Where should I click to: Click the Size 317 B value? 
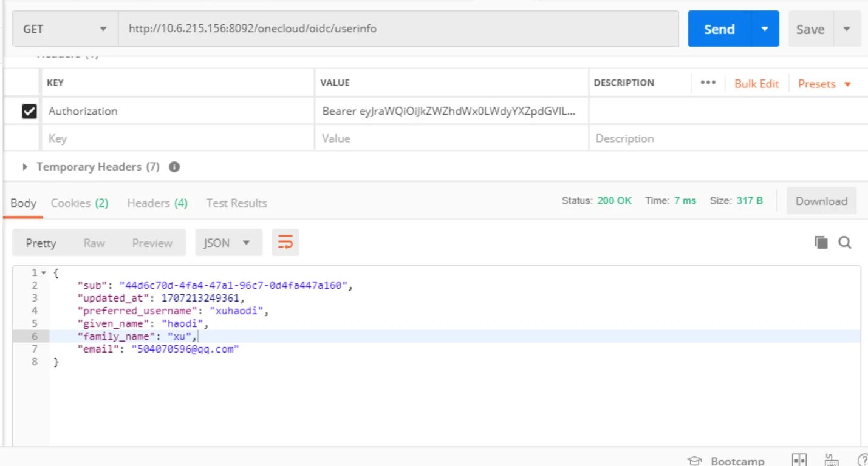750,201
